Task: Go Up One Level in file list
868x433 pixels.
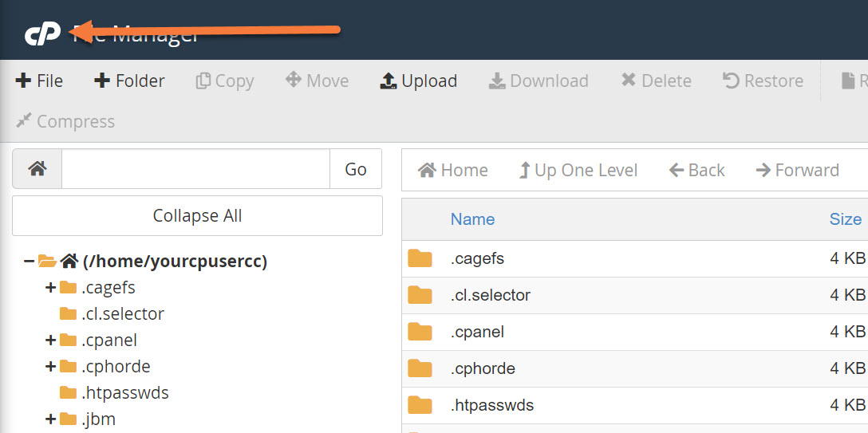Action: coord(578,171)
